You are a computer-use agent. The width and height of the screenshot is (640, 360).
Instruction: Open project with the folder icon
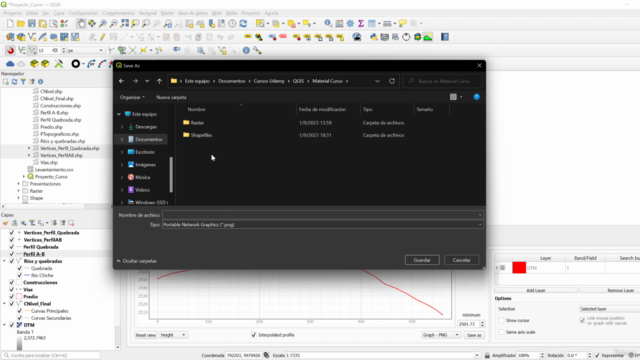point(21,24)
